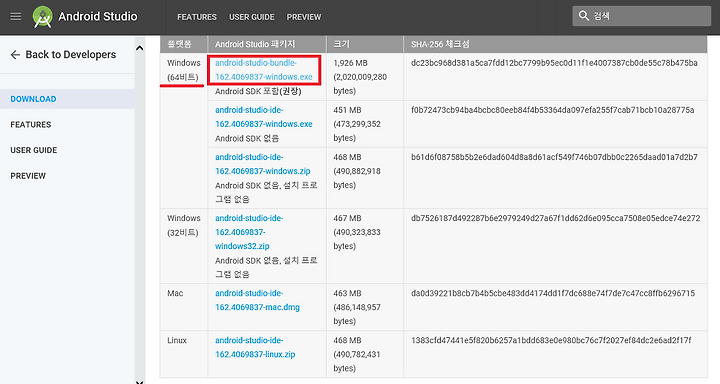Select USER GUIDE in the left sidebar
720x384 pixels.
coord(34,150)
